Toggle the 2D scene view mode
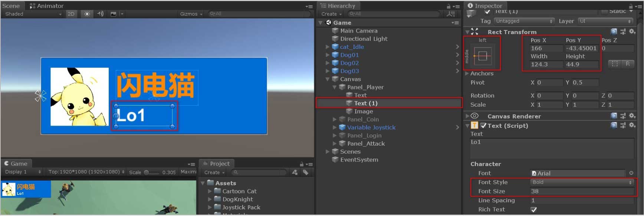 pos(71,14)
